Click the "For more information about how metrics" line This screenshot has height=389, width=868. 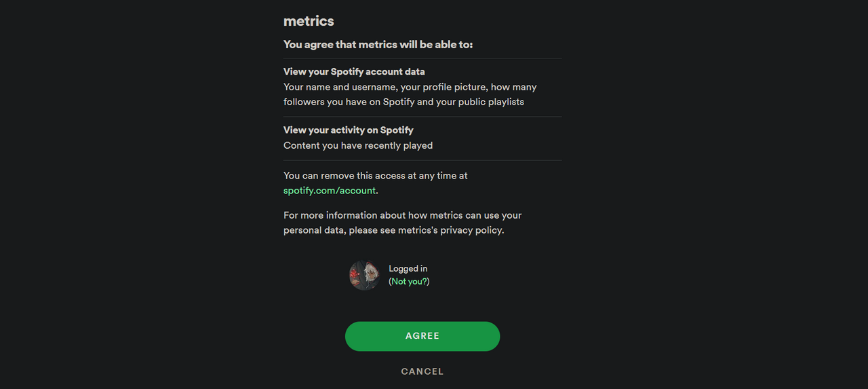pyautogui.click(x=402, y=215)
